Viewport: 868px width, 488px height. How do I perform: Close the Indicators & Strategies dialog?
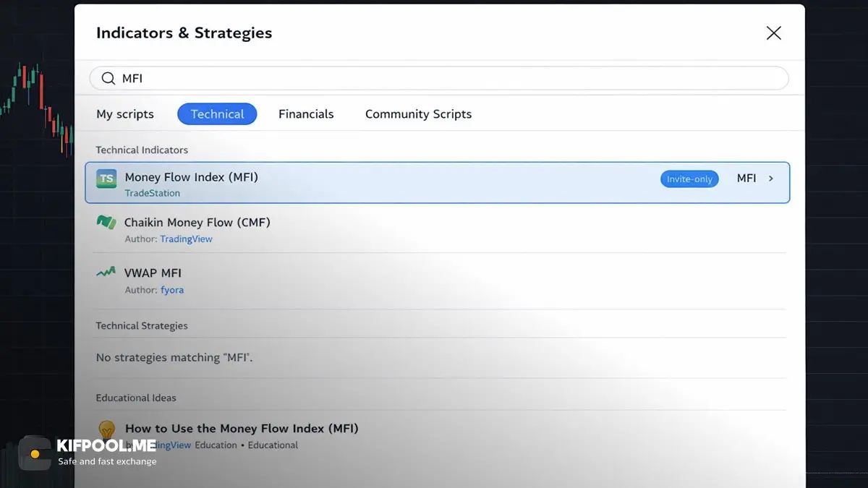pos(774,33)
